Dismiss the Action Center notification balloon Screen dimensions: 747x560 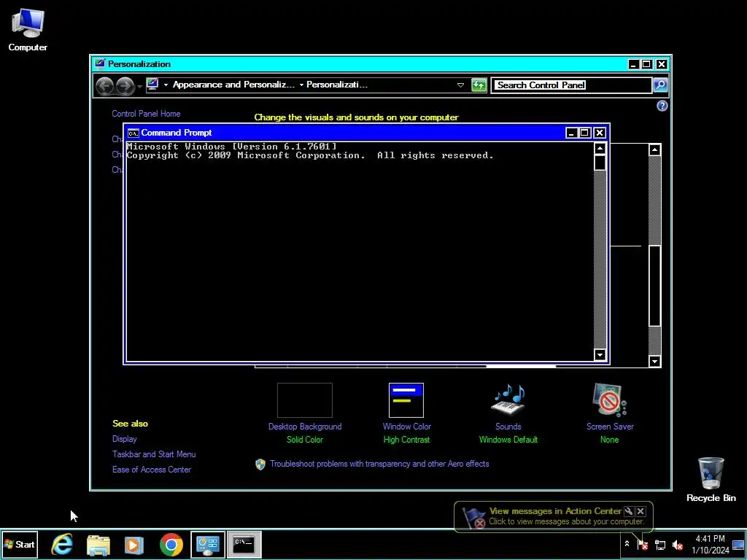(x=640, y=511)
